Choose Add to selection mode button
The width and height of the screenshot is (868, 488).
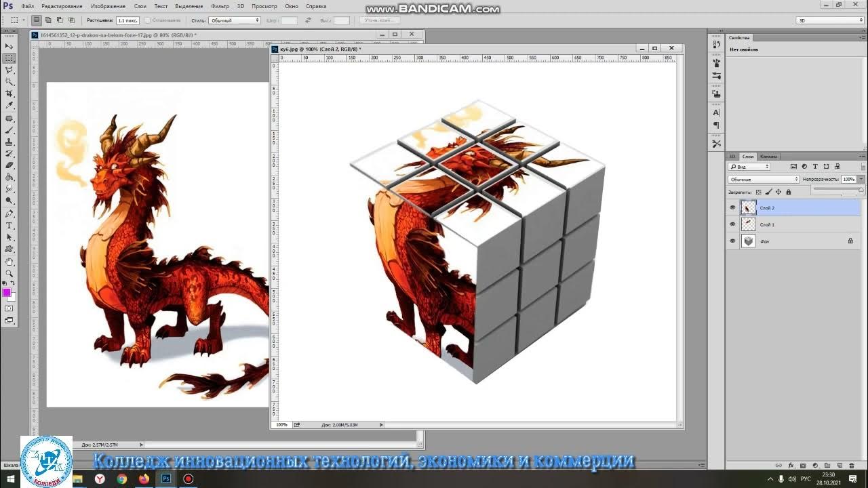pyautogui.click(x=48, y=20)
